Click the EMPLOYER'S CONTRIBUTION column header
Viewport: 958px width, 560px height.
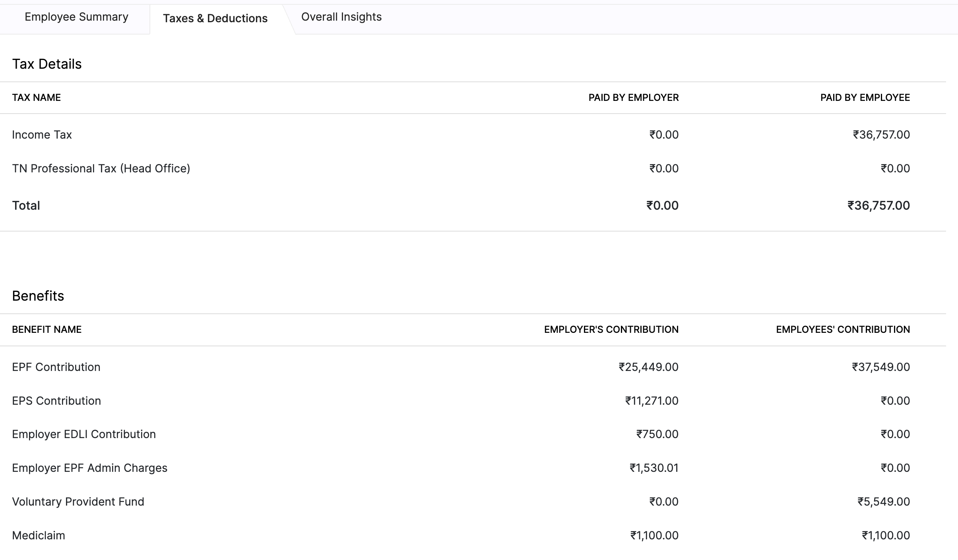[x=611, y=330]
